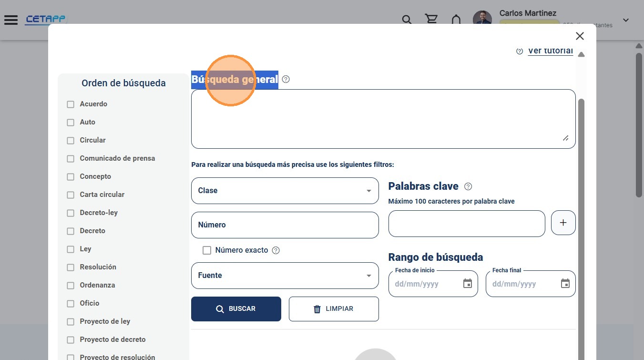Open the shopping cart icon
Viewport: 644px width, 360px height.
click(x=431, y=20)
